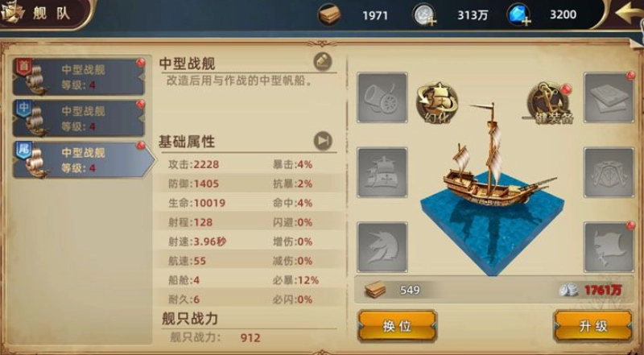Go back using the golden arrow
The image size is (644, 355).
click(x=629, y=13)
